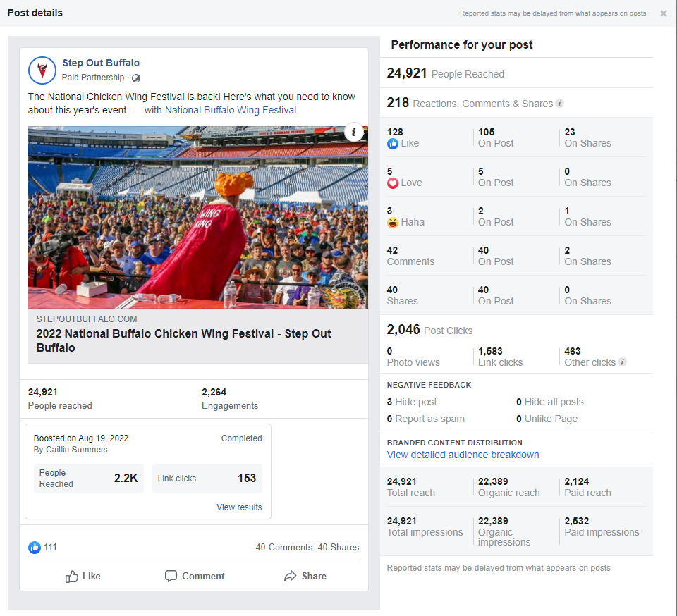Screen dimensions: 677x616
Task: Open the Step Out Buffalo page link
Action: click(x=101, y=63)
